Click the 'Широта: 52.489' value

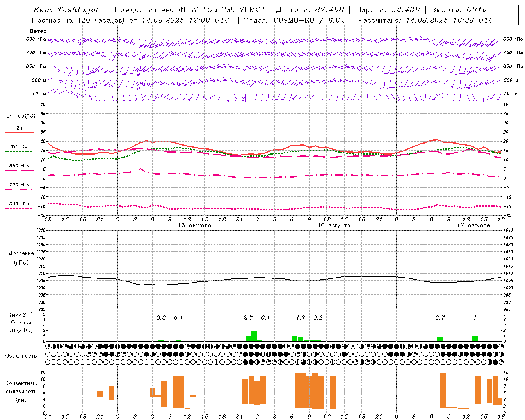click(388, 10)
